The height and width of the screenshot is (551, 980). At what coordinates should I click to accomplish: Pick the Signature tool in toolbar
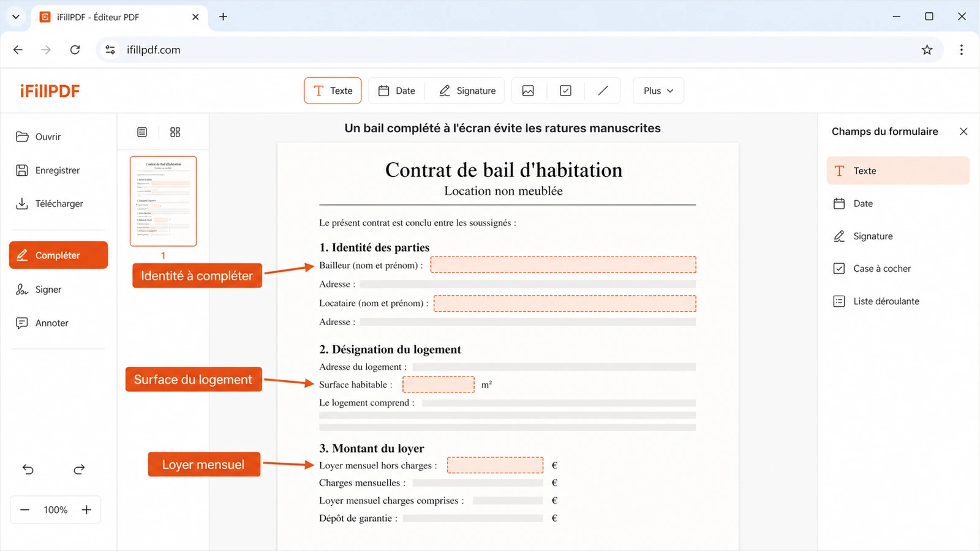click(467, 91)
